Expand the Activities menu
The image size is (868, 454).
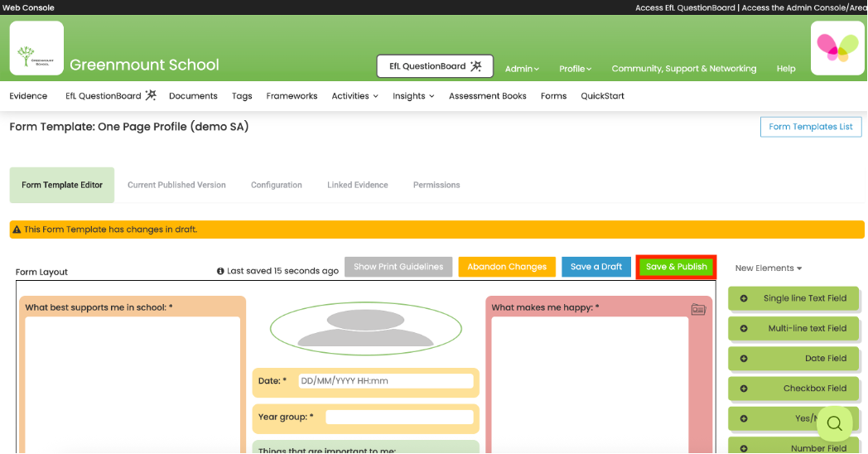[x=354, y=96]
